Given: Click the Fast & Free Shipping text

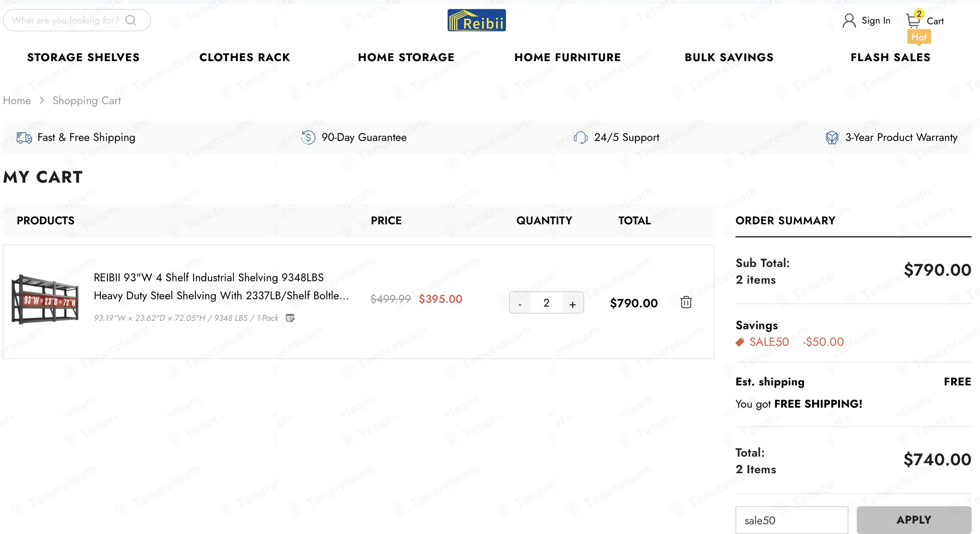Looking at the screenshot, I should pos(86,138).
